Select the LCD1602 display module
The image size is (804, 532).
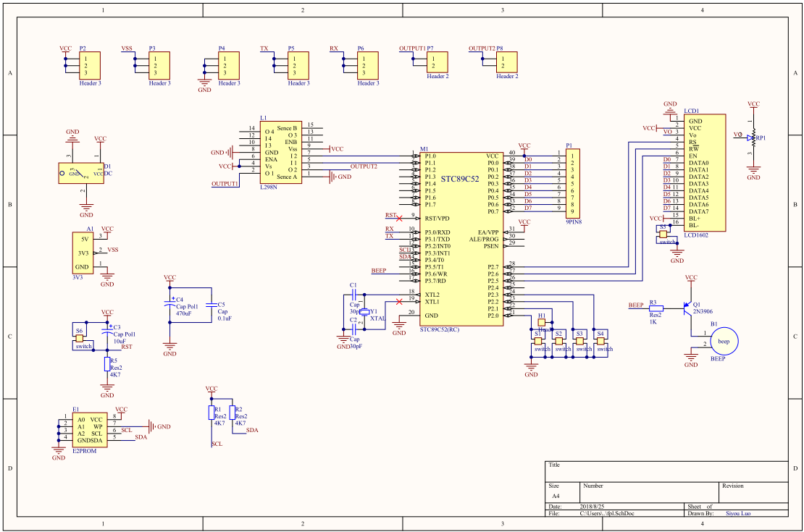click(705, 173)
